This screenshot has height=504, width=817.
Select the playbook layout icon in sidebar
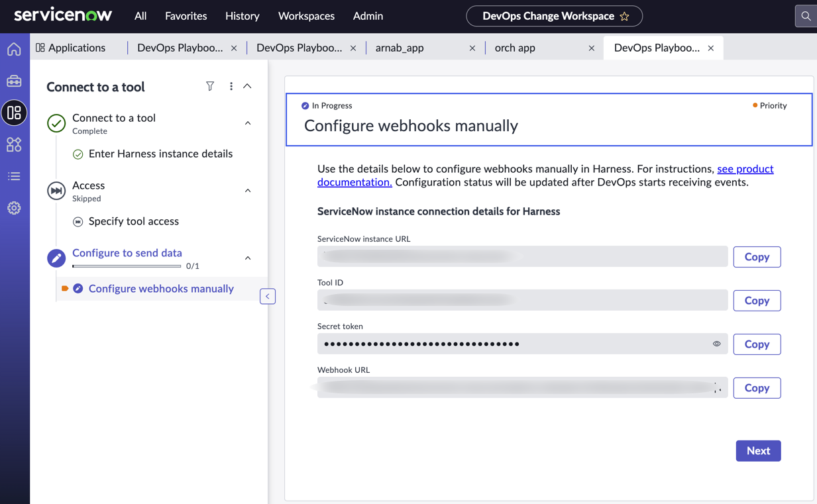tap(14, 113)
